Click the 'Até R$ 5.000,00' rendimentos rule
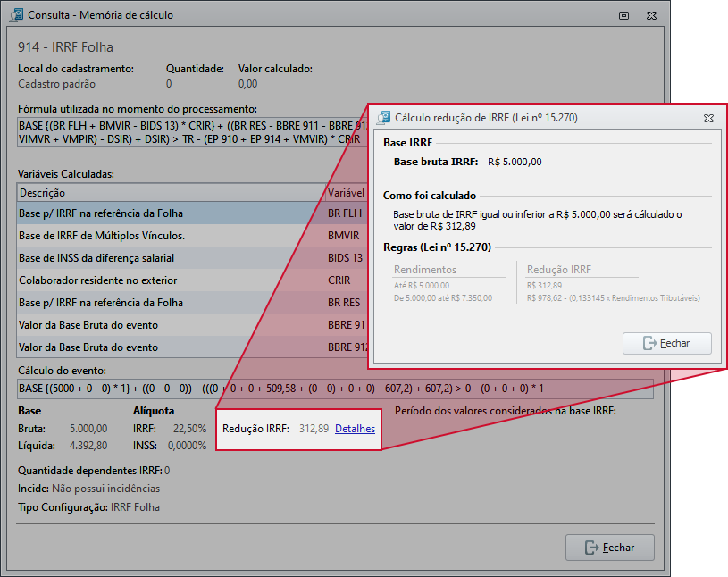This screenshot has height=577, width=728. coord(422,286)
